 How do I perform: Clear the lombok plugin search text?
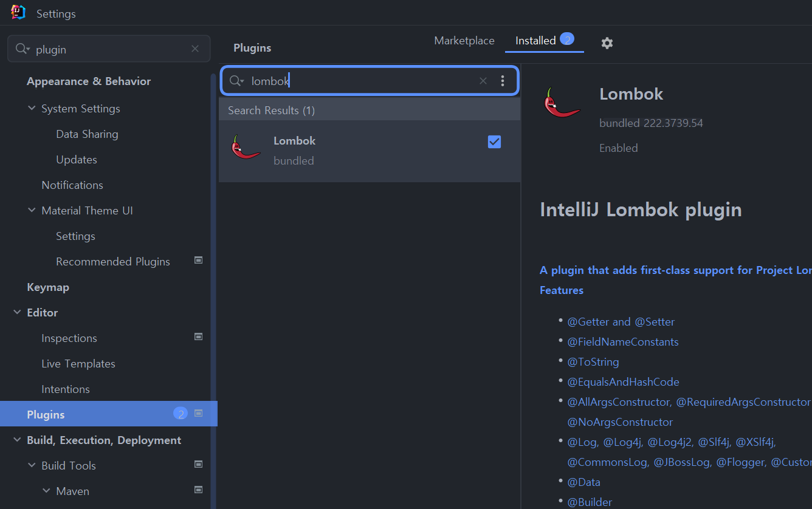483,81
